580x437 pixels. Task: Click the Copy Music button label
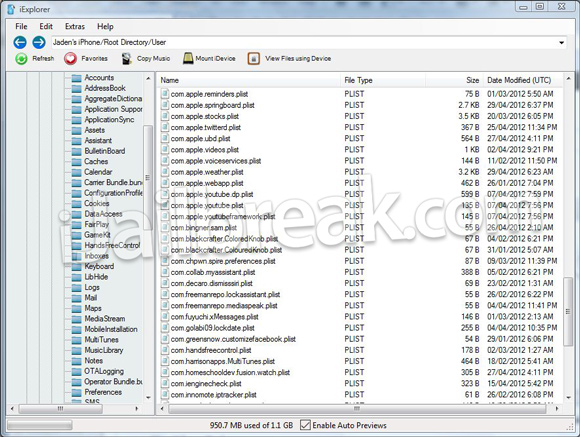pyautogui.click(x=153, y=58)
